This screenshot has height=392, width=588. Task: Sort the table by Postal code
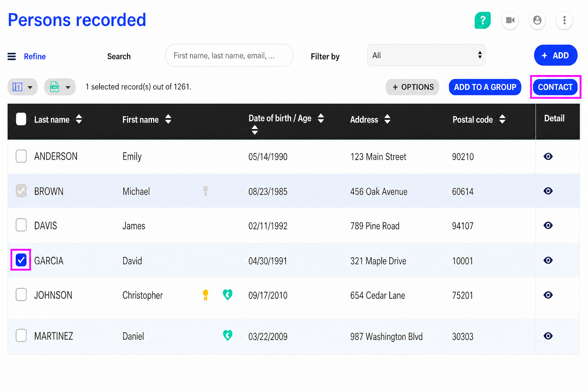click(479, 119)
